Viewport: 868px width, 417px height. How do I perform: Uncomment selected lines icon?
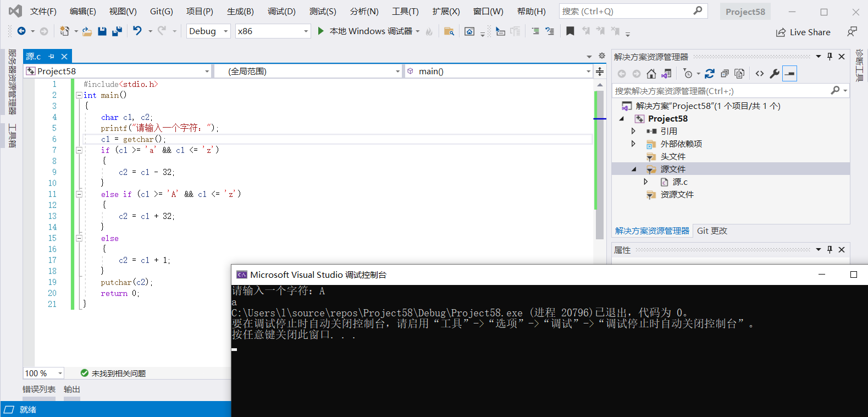[x=550, y=31]
